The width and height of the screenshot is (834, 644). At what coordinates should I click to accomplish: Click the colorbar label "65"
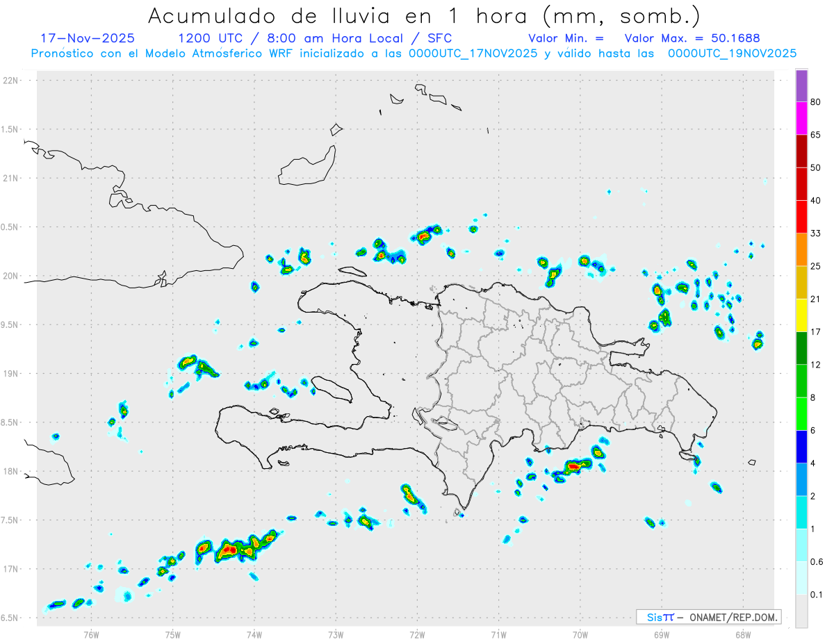point(816,135)
